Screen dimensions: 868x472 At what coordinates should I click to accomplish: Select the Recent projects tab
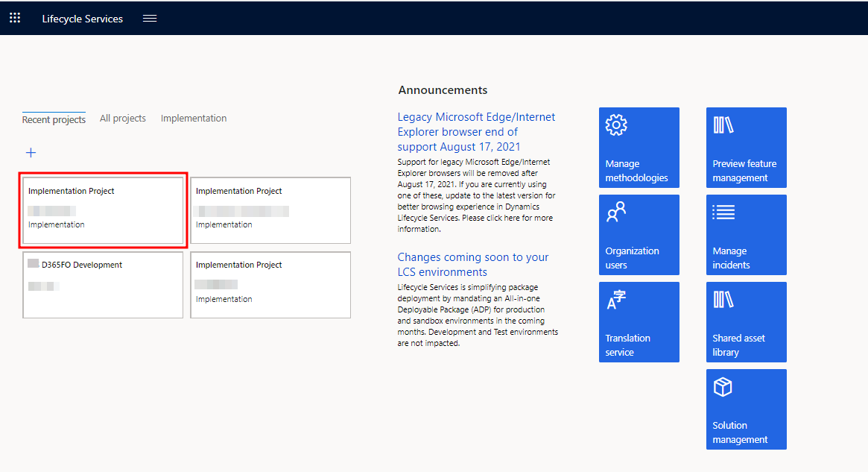(54, 119)
